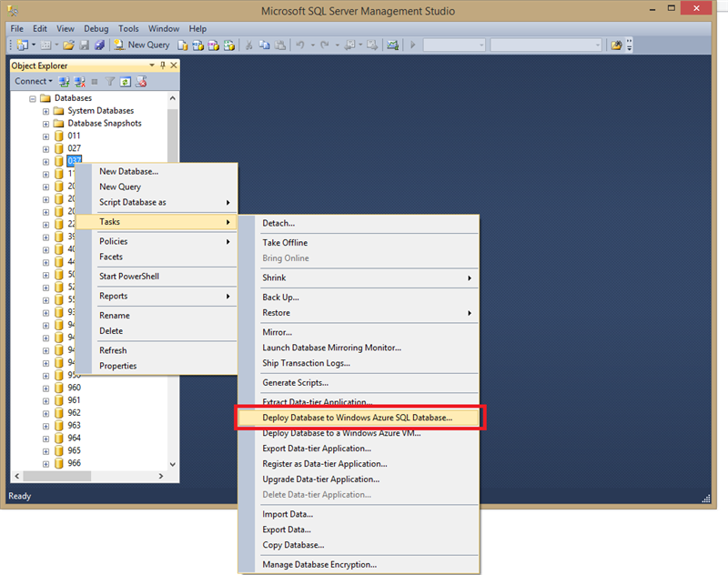Choose Deploy Database to Windows Azure SQL Database
728x575 pixels.
coord(359,418)
